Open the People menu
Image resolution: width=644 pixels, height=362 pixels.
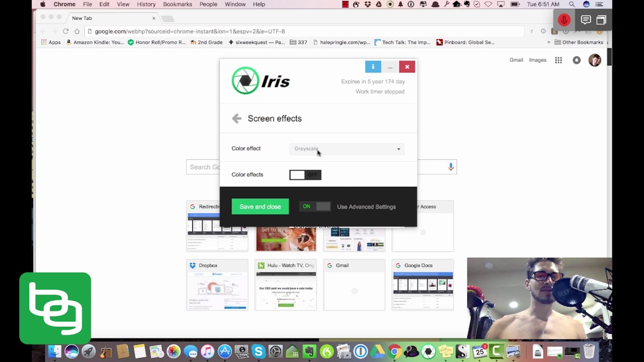(x=208, y=4)
